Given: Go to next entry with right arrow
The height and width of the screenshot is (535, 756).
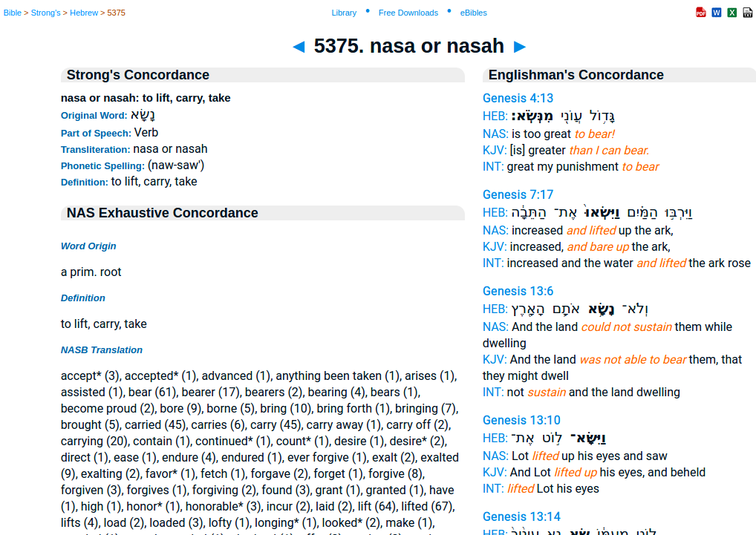Looking at the screenshot, I should (x=519, y=47).
